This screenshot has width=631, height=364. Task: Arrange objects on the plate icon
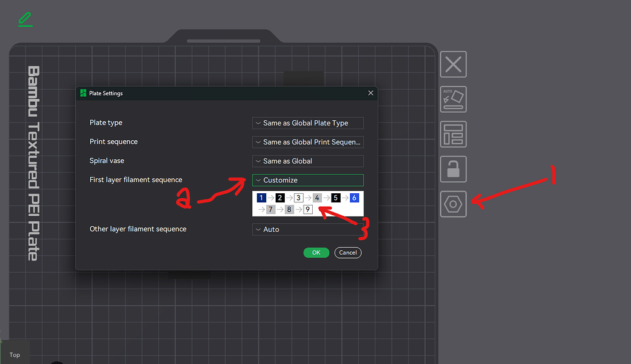(453, 134)
